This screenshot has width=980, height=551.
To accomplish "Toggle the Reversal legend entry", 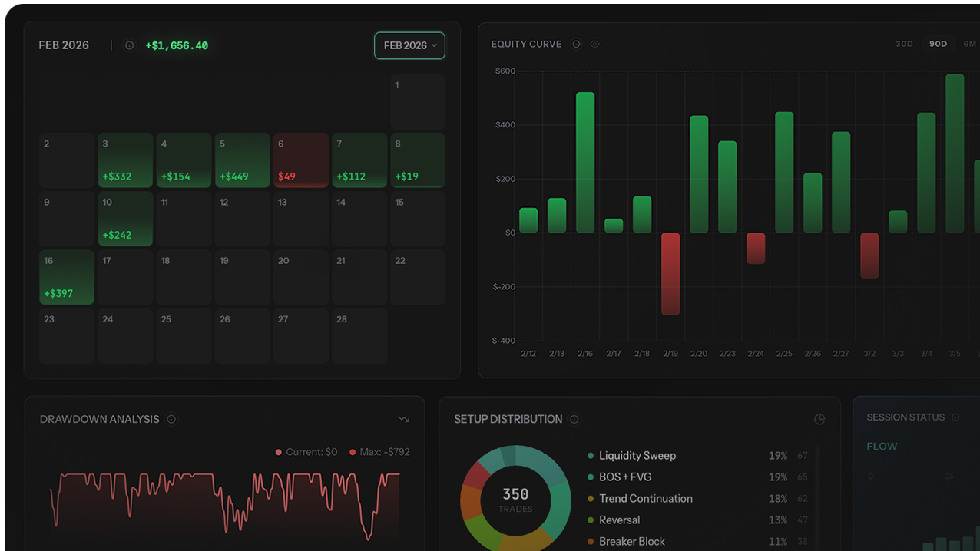I will [619, 520].
